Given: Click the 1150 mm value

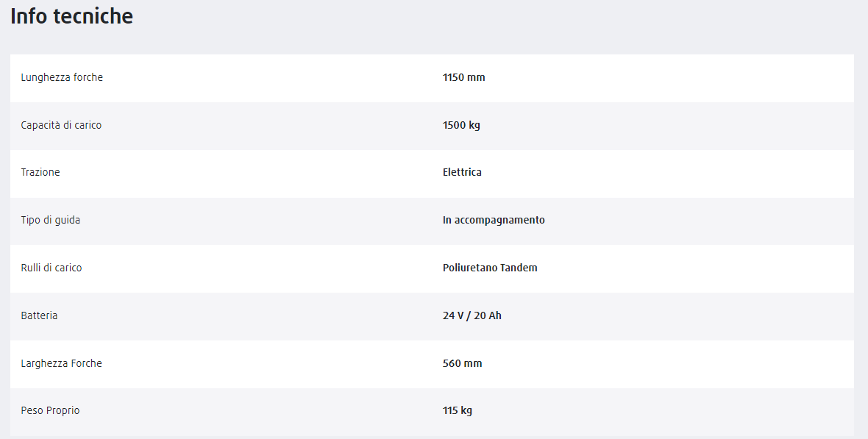Looking at the screenshot, I should [464, 77].
